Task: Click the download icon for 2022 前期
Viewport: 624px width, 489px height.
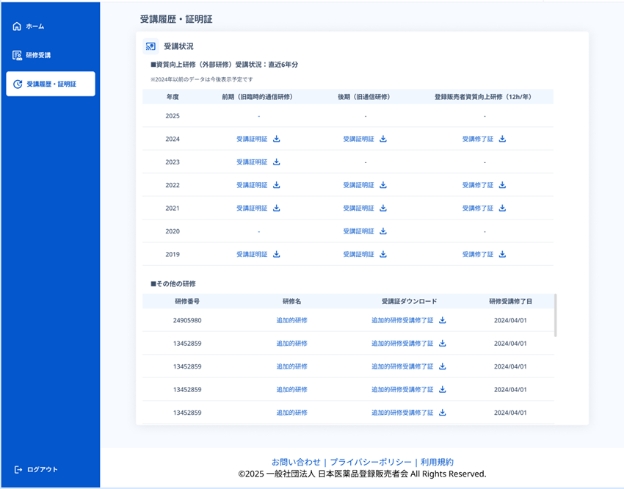Action: click(277, 185)
